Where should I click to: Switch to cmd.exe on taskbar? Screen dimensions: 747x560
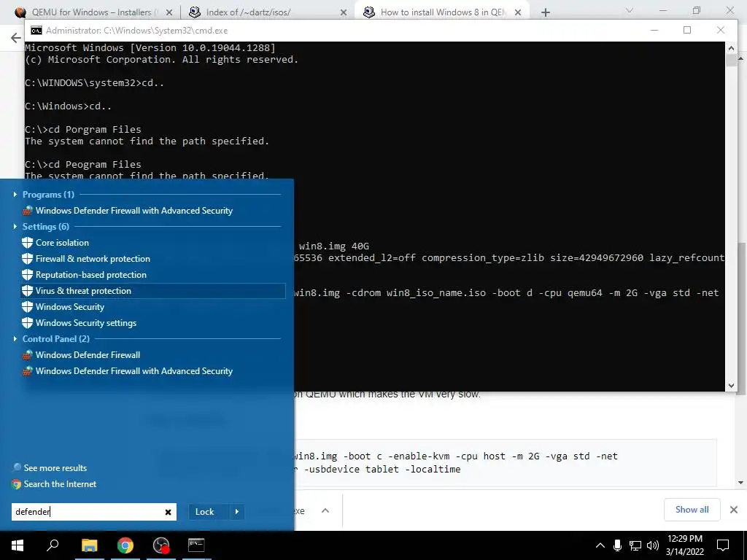pos(196,545)
